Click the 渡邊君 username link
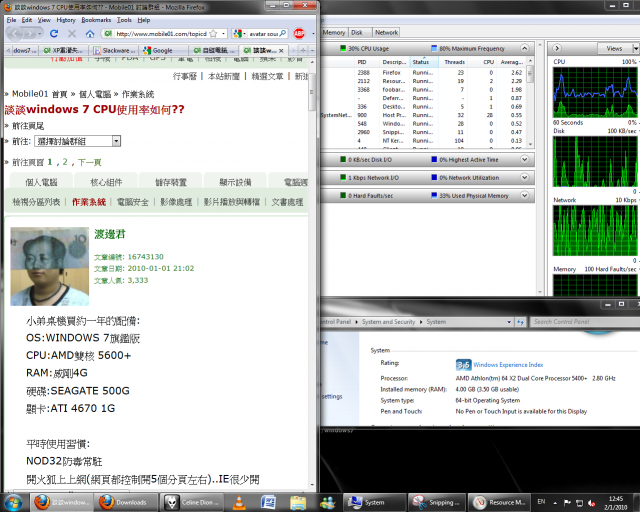 [x=110, y=234]
